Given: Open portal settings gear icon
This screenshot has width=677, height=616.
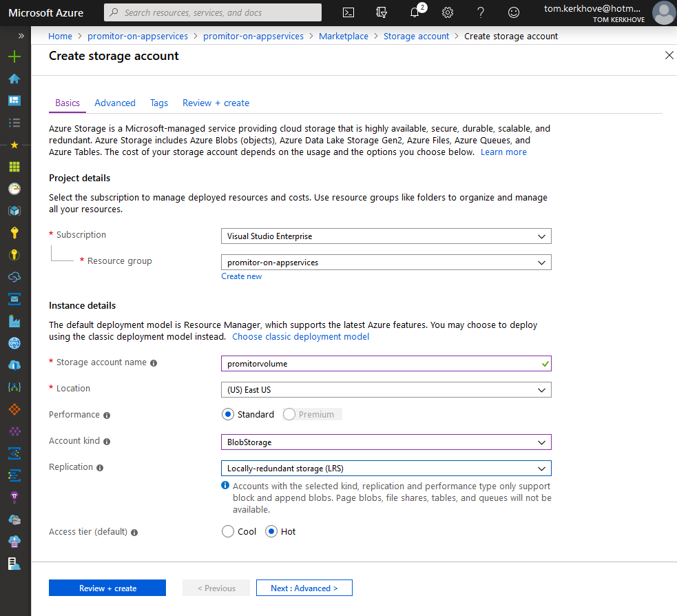Looking at the screenshot, I should pyautogui.click(x=448, y=12).
